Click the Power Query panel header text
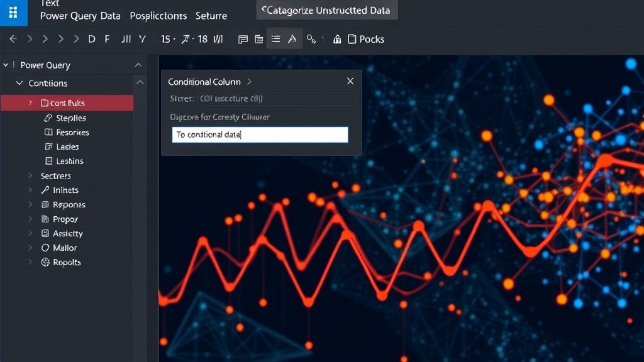This screenshot has height=362, width=644. 45,65
